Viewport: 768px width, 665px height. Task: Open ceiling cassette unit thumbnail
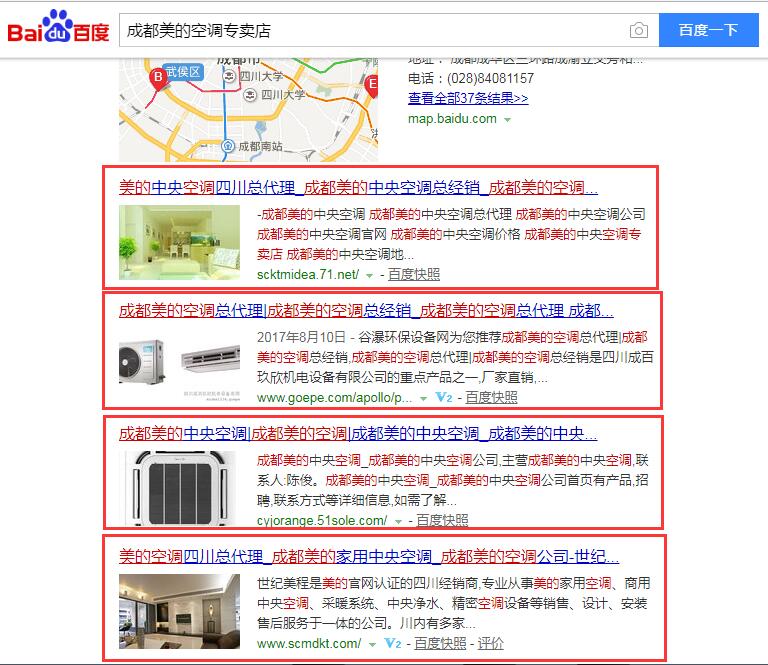click(179, 488)
